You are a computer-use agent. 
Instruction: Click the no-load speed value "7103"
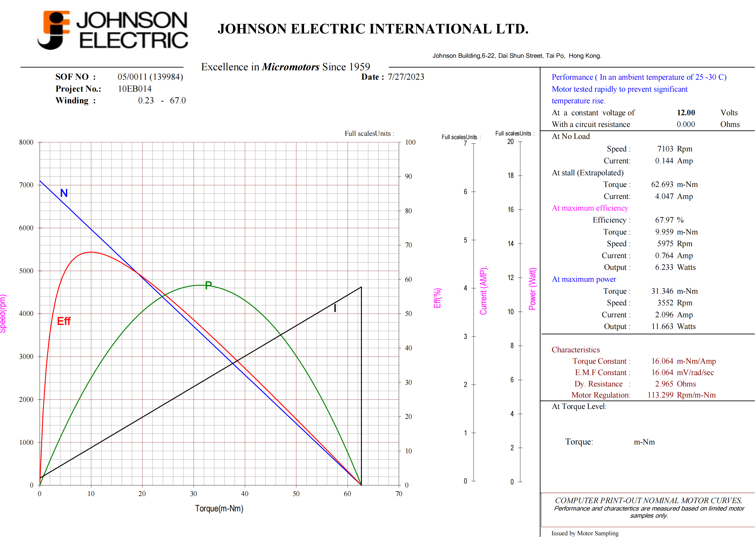(665, 149)
